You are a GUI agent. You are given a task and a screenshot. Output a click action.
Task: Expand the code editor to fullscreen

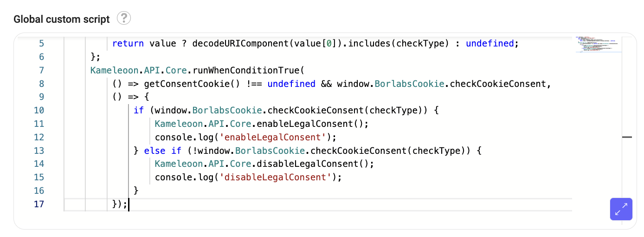pos(621,209)
